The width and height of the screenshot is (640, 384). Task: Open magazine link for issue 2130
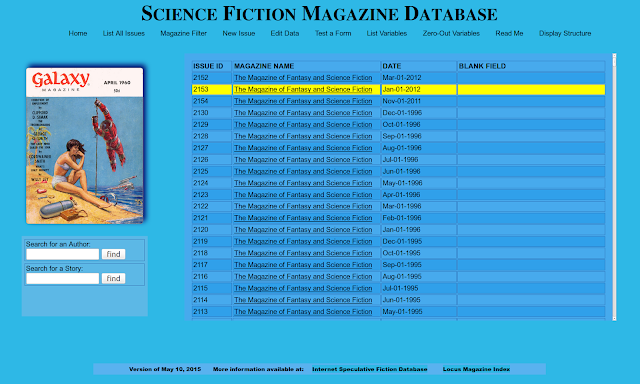click(x=303, y=113)
